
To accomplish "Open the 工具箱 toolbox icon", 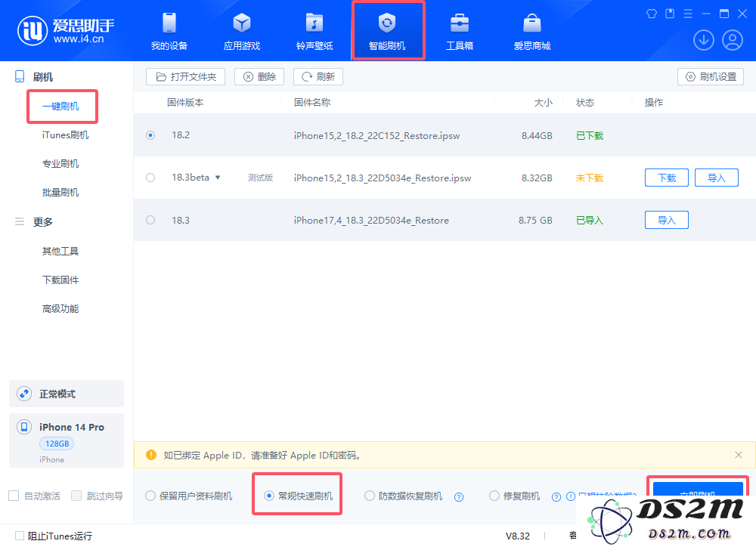I will [x=460, y=31].
